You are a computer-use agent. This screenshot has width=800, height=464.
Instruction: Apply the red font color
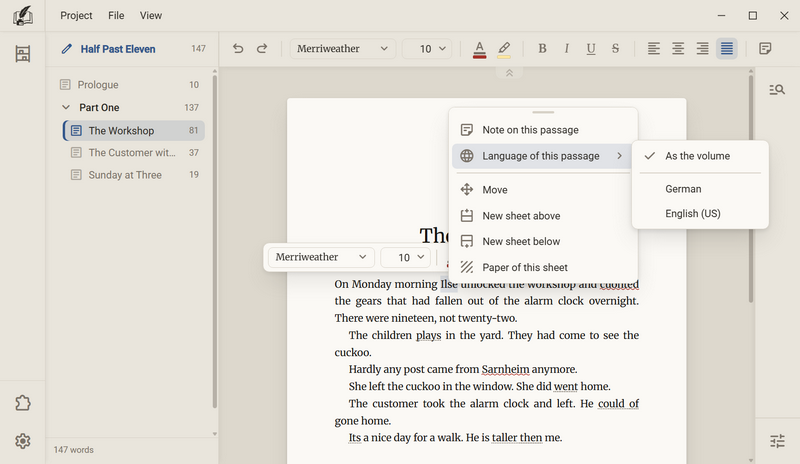point(479,50)
